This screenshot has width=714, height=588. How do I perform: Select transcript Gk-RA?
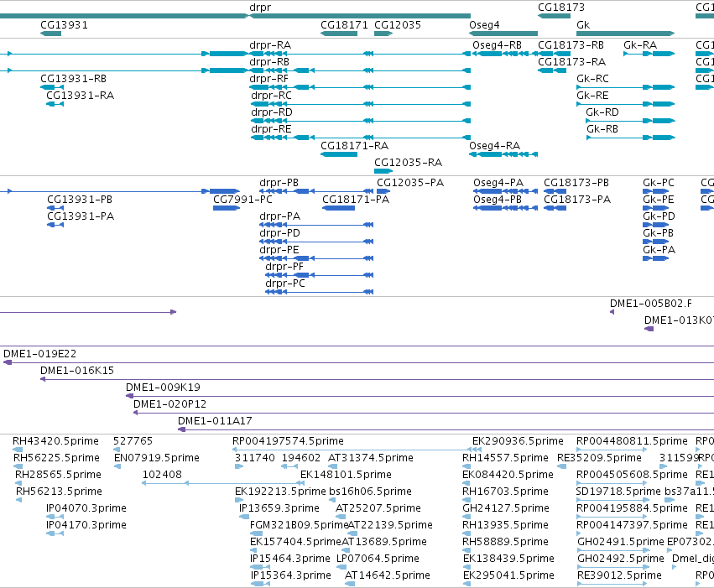(x=640, y=45)
